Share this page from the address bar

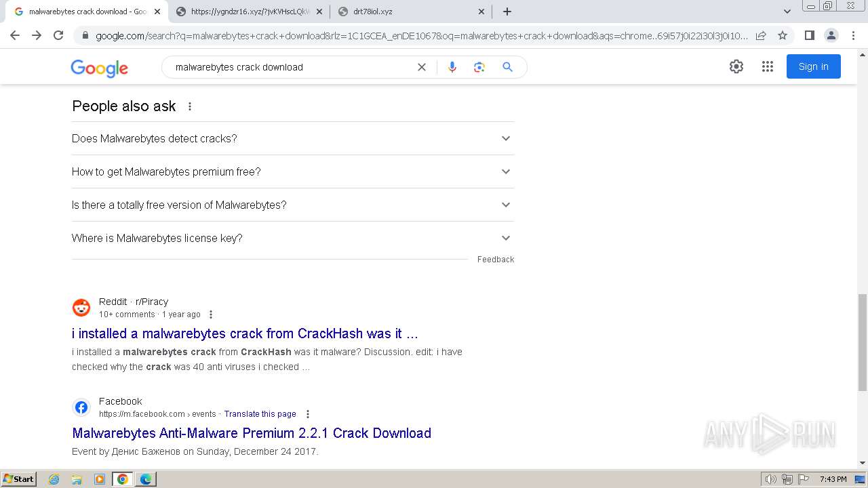761,36
